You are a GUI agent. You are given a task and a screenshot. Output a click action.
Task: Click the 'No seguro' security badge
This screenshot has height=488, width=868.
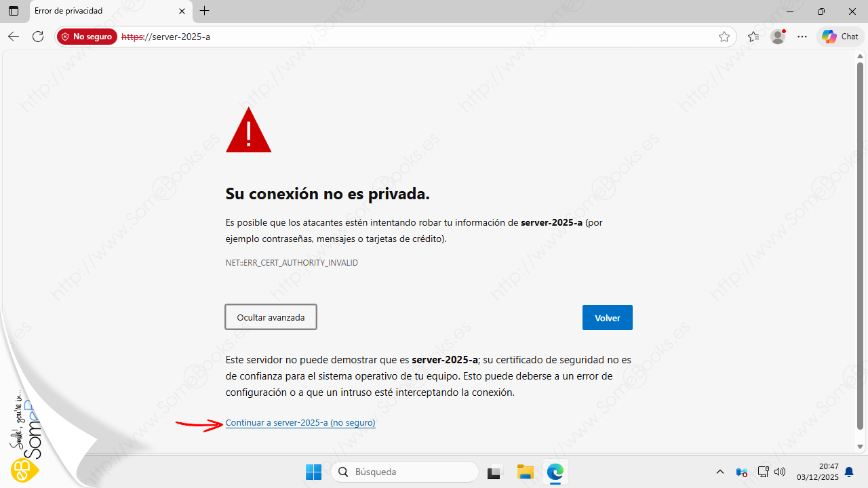pos(87,37)
